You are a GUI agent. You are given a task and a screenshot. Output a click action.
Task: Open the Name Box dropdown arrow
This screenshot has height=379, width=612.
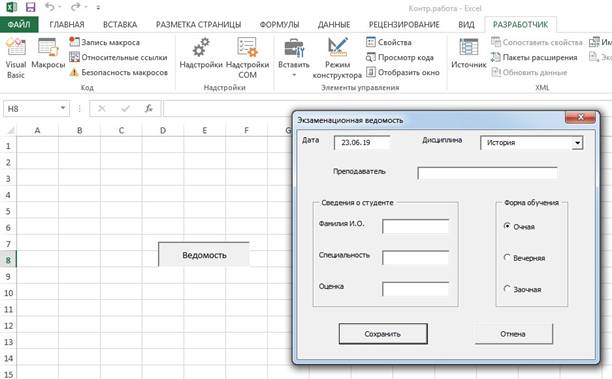(63, 108)
